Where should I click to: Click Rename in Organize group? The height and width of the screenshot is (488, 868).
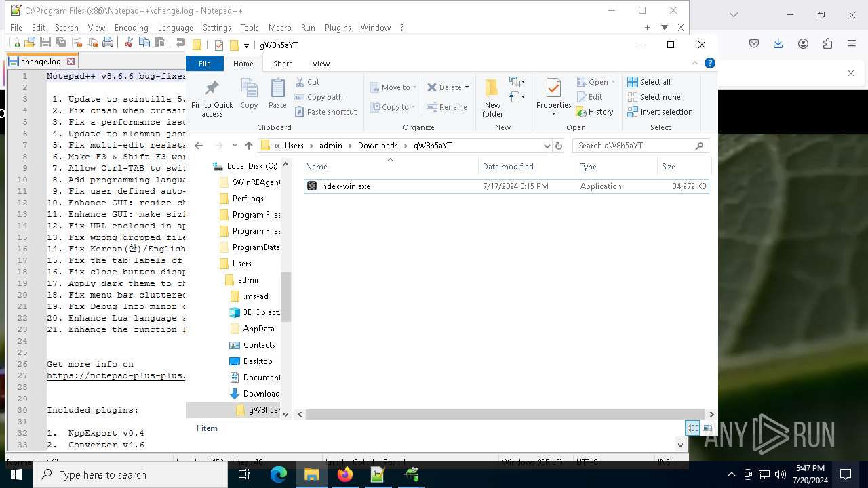coord(447,107)
